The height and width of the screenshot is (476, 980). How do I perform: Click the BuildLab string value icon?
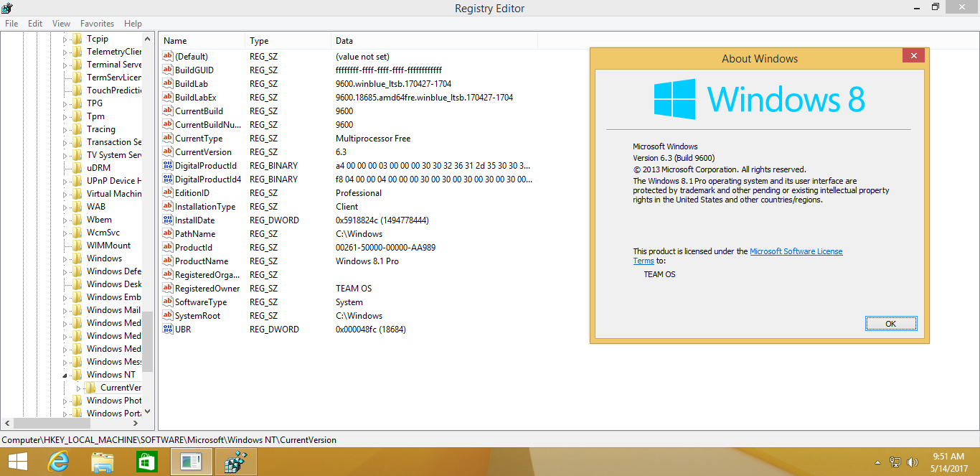coord(168,84)
